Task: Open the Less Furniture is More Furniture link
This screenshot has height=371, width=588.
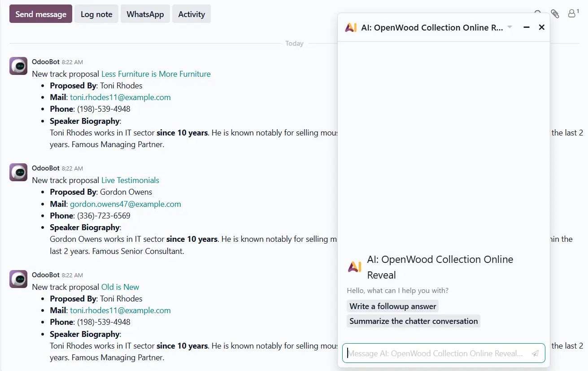Action: pos(156,74)
